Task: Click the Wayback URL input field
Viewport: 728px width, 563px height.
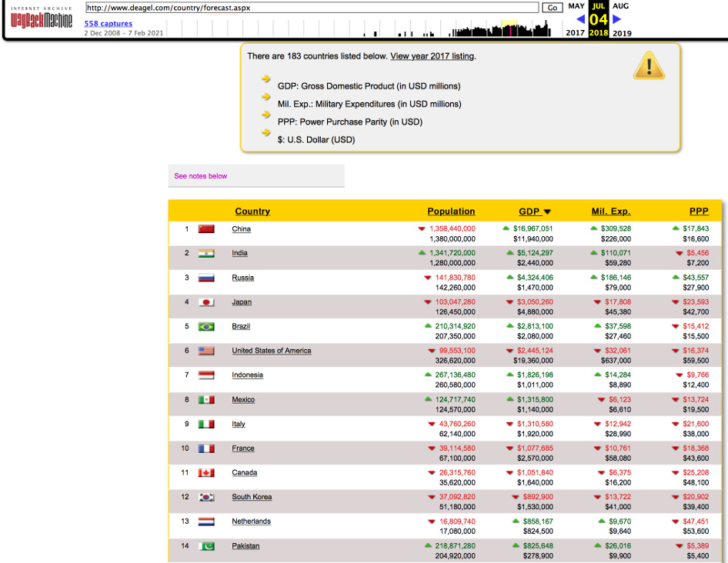Action: point(311,8)
